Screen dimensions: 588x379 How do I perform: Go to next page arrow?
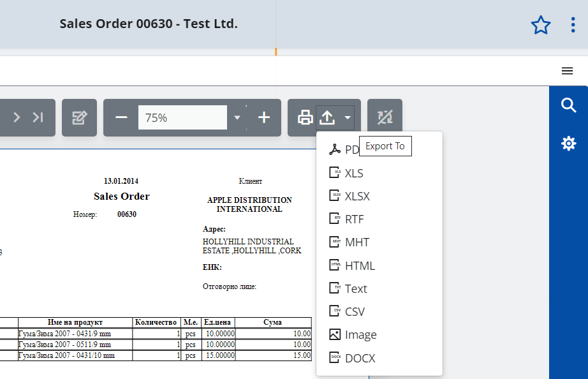pyautogui.click(x=17, y=117)
